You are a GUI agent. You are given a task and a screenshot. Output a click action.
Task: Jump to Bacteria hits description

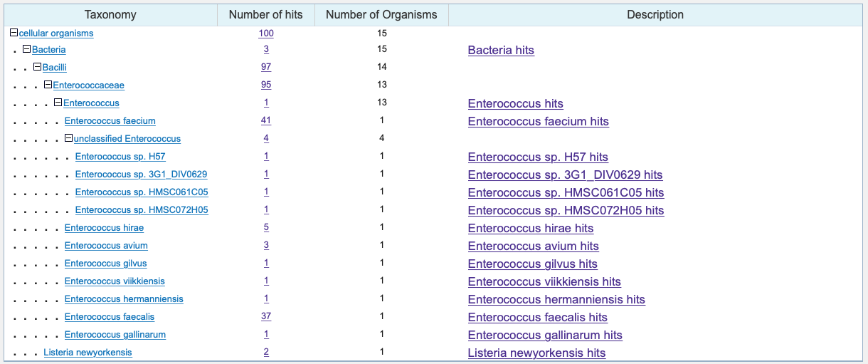point(501,51)
